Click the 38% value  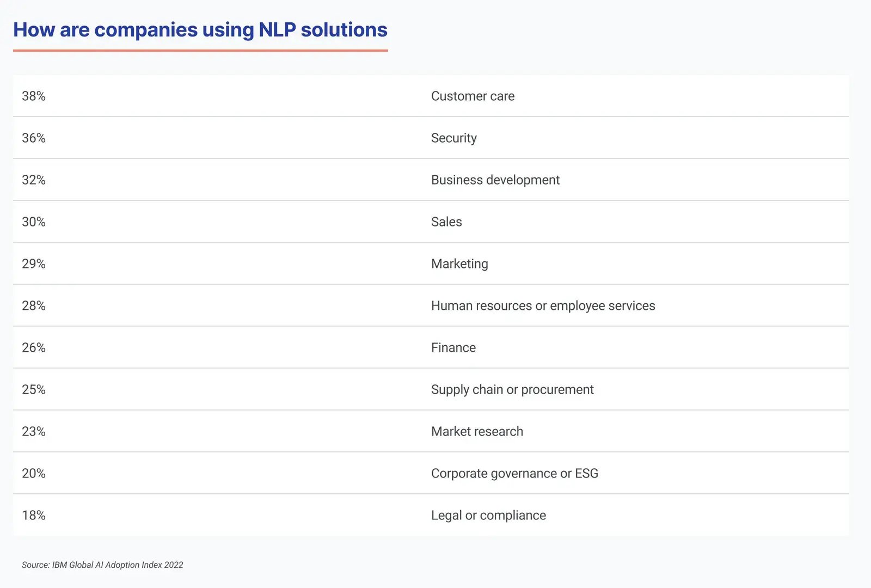click(34, 96)
